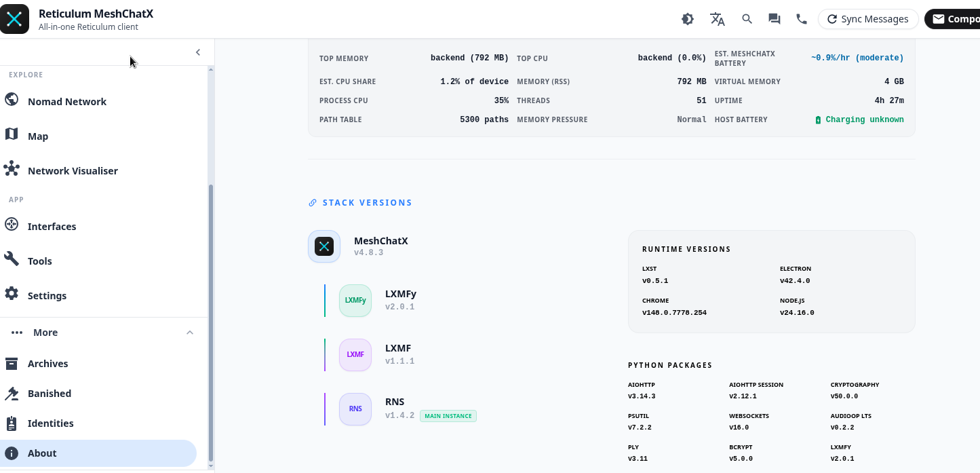Click the bcrypt v5.0.0 entry
Screen dimensions: 980x473
click(741, 453)
